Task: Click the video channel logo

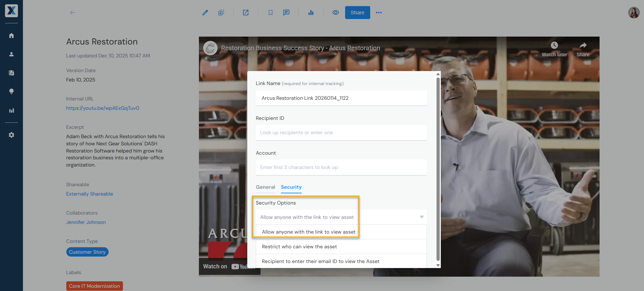Action: (210, 48)
